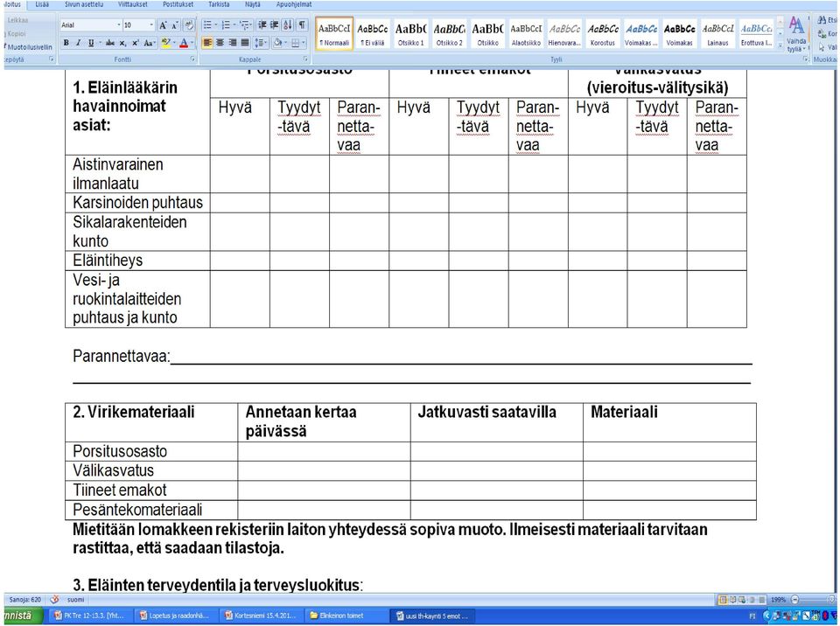Open the font size dropdown showing 10

click(x=151, y=25)
